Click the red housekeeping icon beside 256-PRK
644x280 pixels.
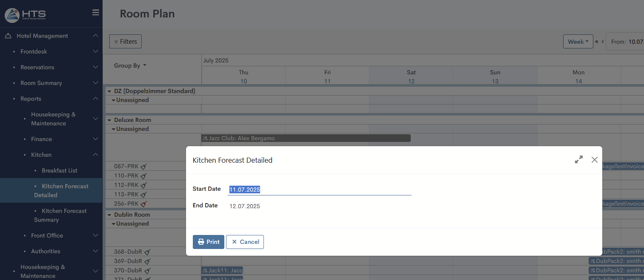click(144, 204)
